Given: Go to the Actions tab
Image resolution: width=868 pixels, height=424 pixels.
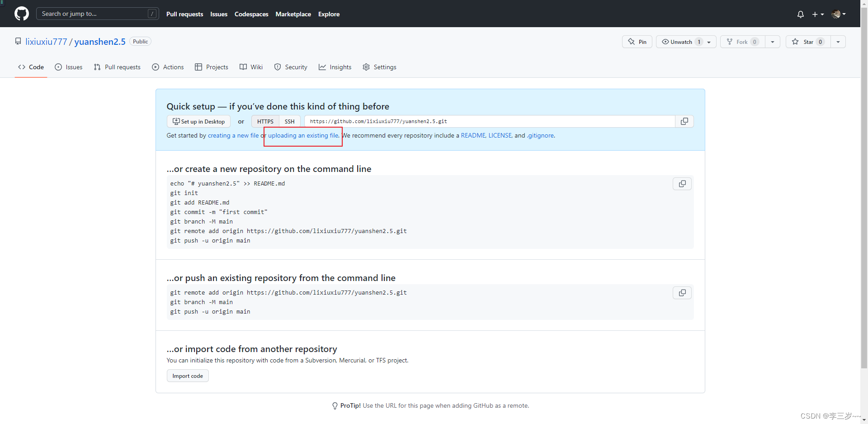Looking at the screenshot, I should [168, 67].
